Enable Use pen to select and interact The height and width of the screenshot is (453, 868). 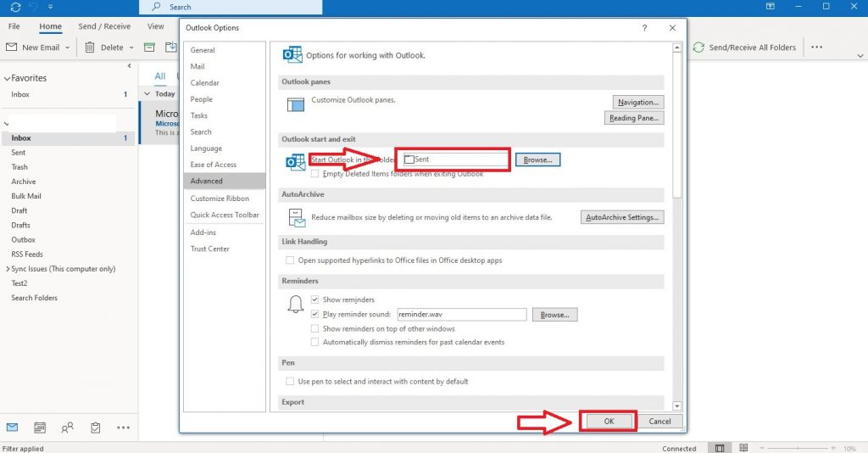(x=290, y=382)
